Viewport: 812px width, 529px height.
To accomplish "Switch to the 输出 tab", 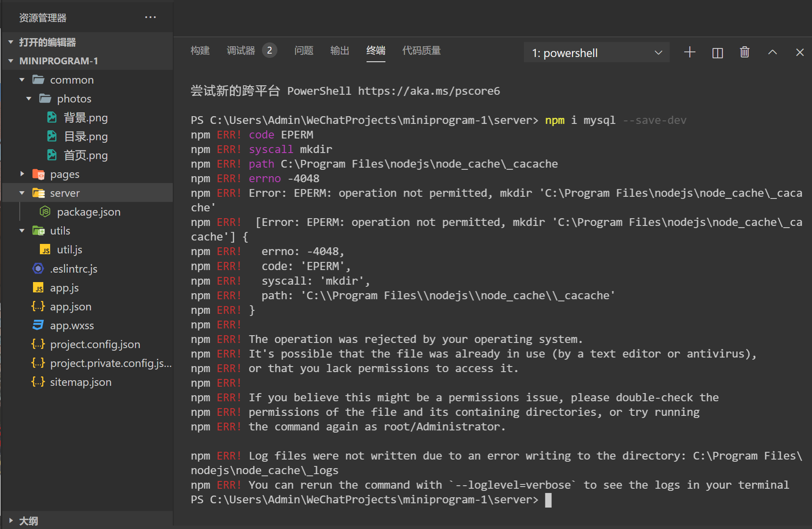I will click(340, 51).
